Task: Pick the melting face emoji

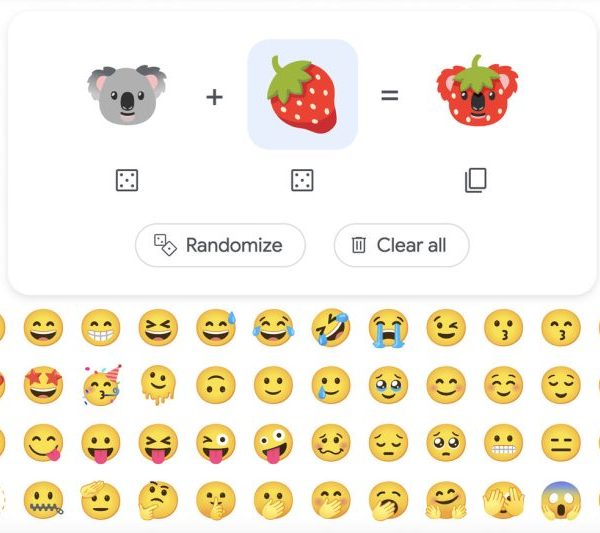Action: click(x=158, y=385)
